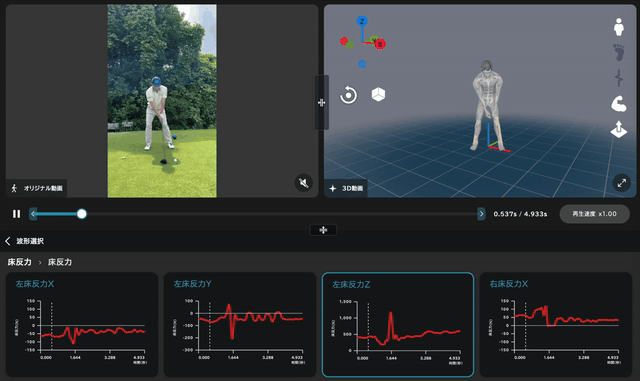
Task: Click the 床反力 breadcrumb root
Action: click(19, 262)
